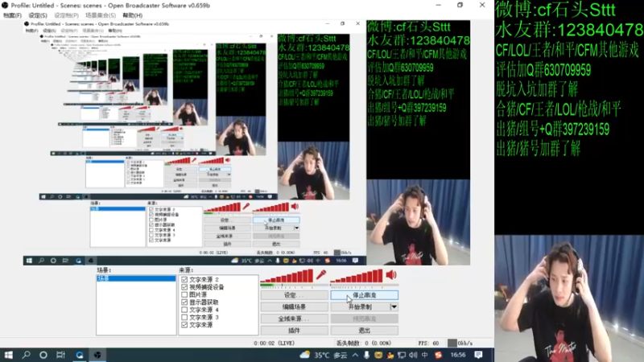The height and width of the screenshot is (362, 644).
Task: Open the volume icon in system tray
Action: 413,355
